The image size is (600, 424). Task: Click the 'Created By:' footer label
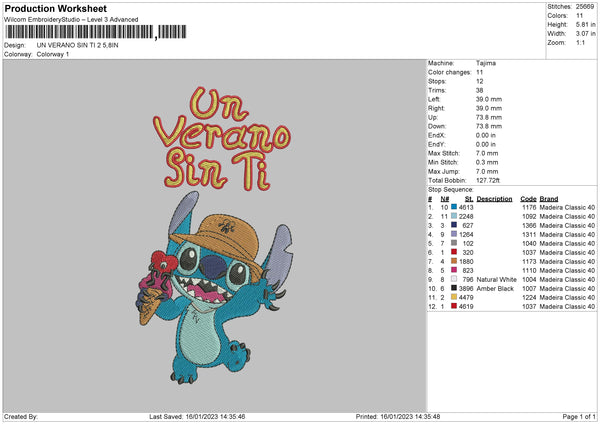point(21,416)
